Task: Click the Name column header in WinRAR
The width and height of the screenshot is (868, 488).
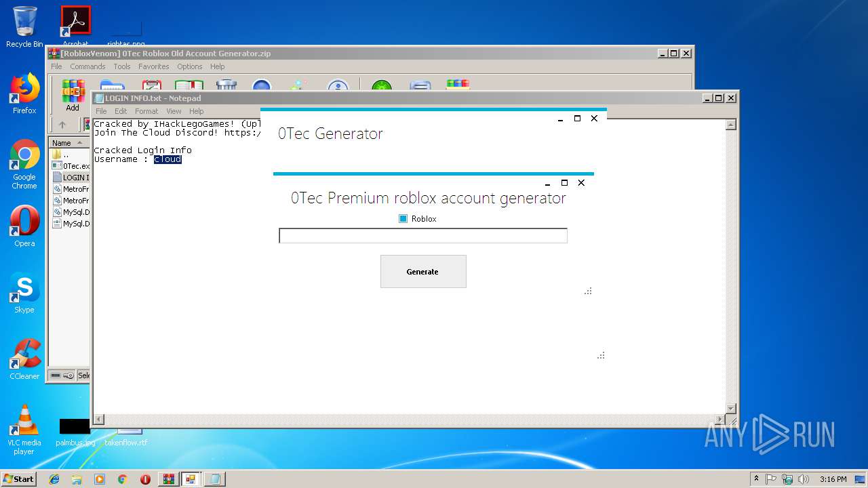Action: (69, 143)
